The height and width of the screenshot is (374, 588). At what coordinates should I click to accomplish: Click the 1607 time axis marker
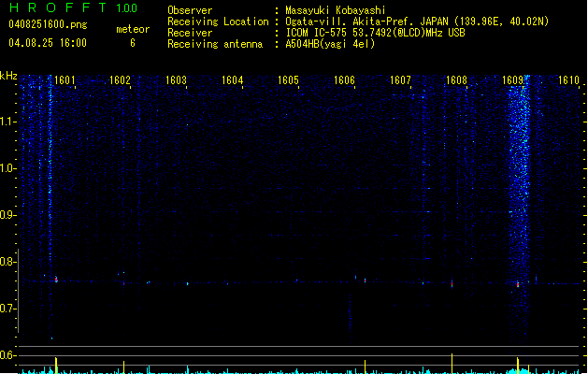tap(400, 80)
